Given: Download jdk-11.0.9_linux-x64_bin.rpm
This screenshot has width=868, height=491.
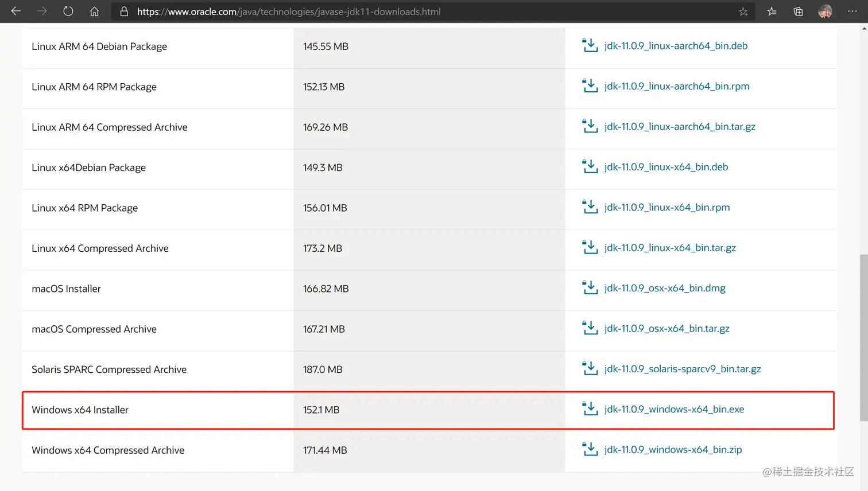Looking at the screenshot, I should tap(667, 208).
